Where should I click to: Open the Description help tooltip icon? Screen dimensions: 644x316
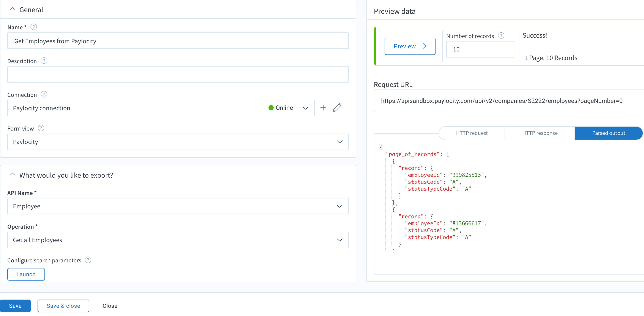[44, 61]
